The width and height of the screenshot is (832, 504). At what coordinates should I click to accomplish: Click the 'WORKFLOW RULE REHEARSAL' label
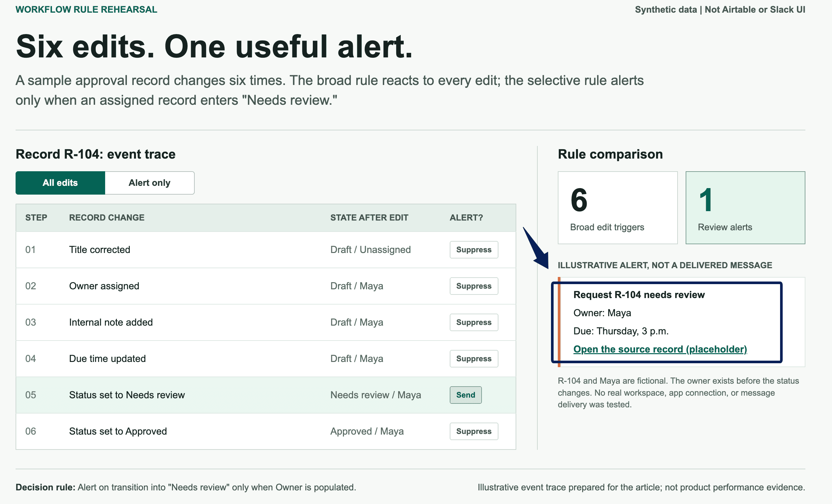click(x=86, y=9)
